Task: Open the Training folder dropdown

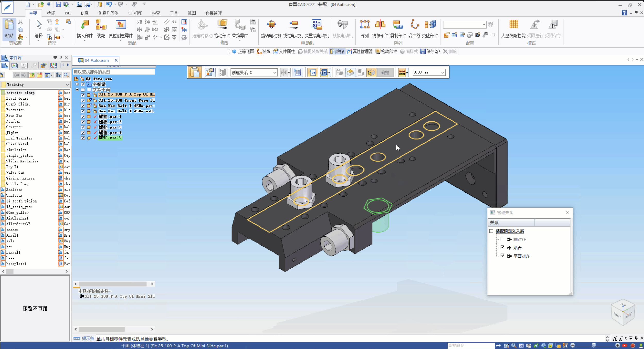Action: pyautogui.click(x=67, y=85)
